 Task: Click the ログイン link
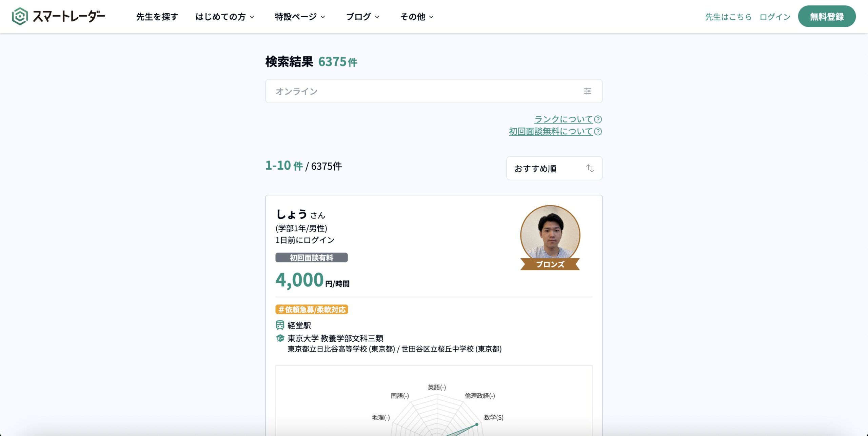[775, 17]
